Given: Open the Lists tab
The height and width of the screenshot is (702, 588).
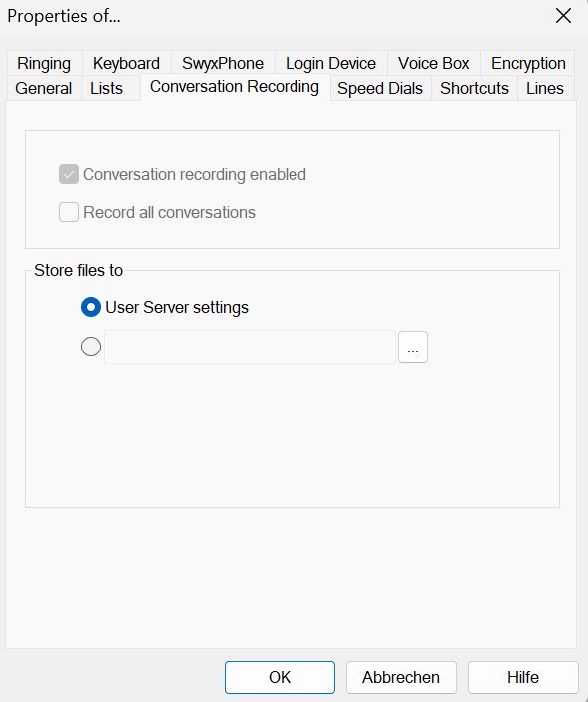Looking at the screenshot, I should 106,88.
